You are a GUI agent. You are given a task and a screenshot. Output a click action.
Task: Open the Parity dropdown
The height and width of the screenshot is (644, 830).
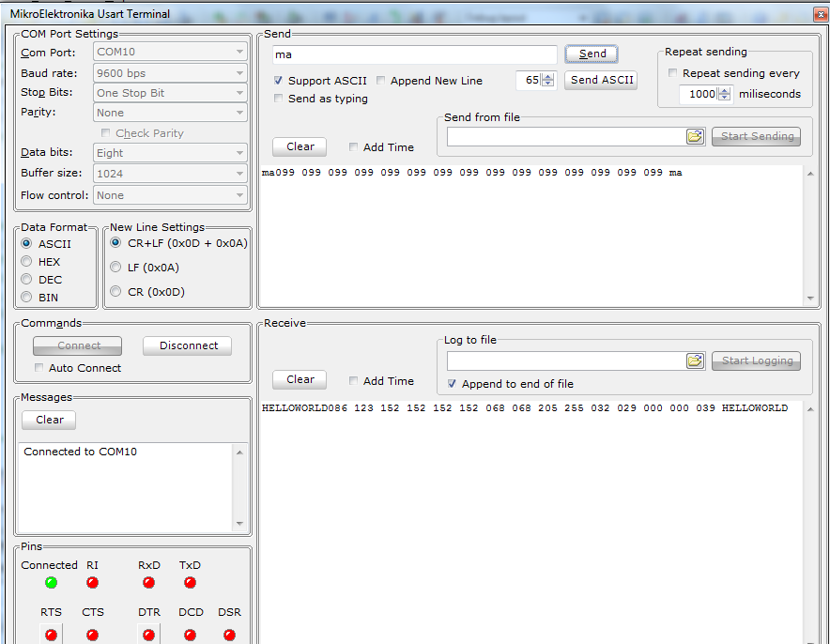171,113
